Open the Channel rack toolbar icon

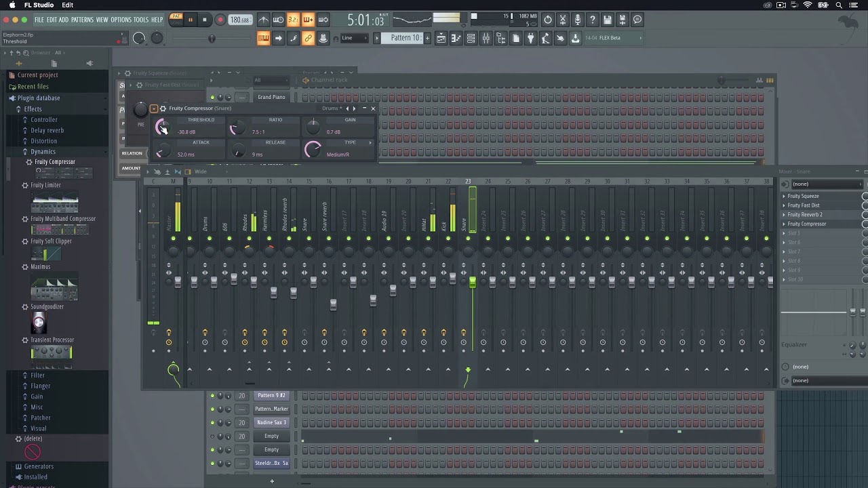pyautogui.click(x=471, y=38)
